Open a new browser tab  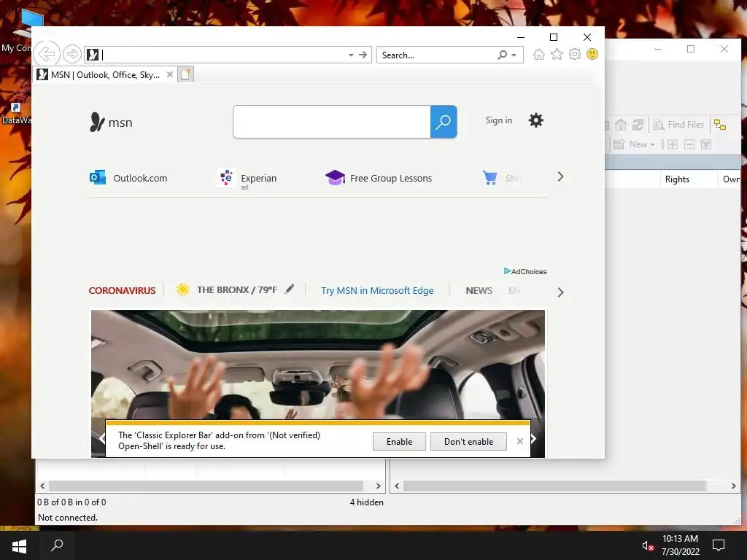(186, 75)
